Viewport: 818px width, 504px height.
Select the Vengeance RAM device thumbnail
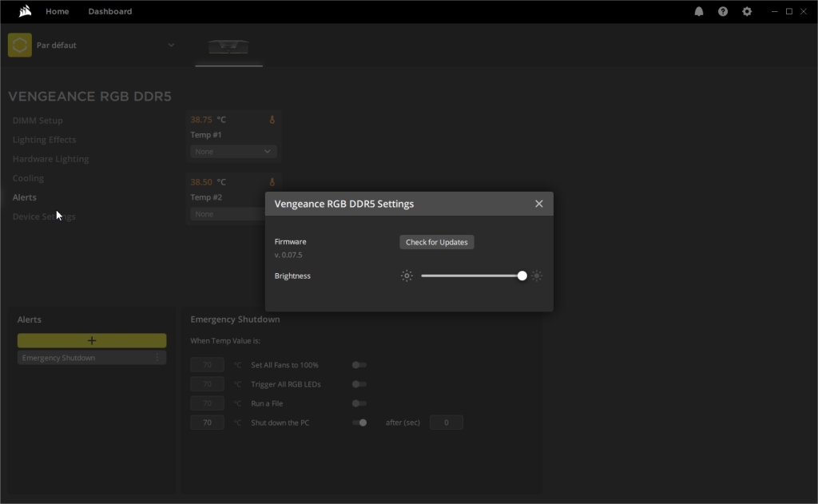(228, 46)
